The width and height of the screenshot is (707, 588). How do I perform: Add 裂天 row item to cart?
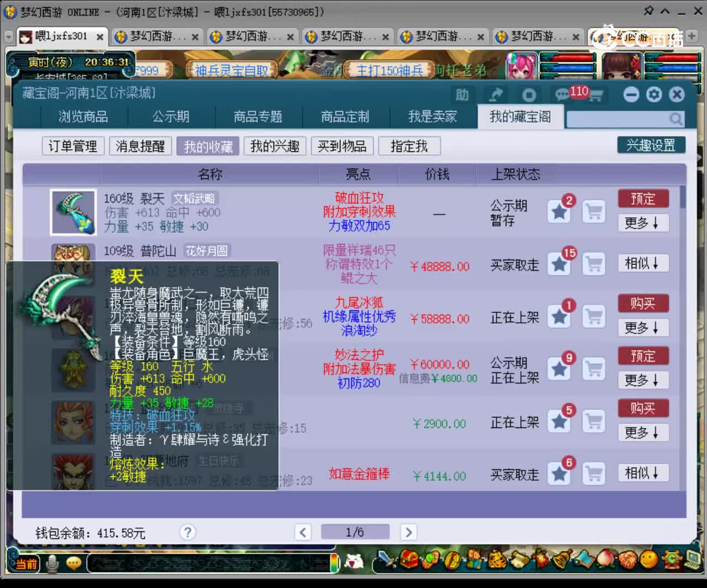pos(594,212)
